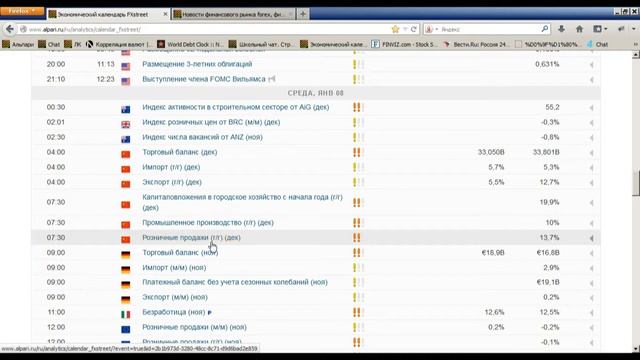Switch to the Экономический календарь FXstreet tab
This screenshot has height=360, width=640.
point(108,14)
